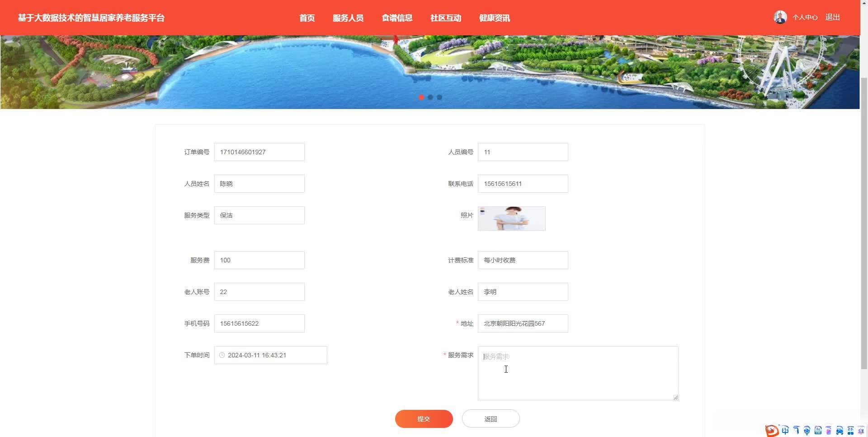Screen dimensions: 868x437
Task: Click the active red carousel dot
Action: click(x=421, y=97)
